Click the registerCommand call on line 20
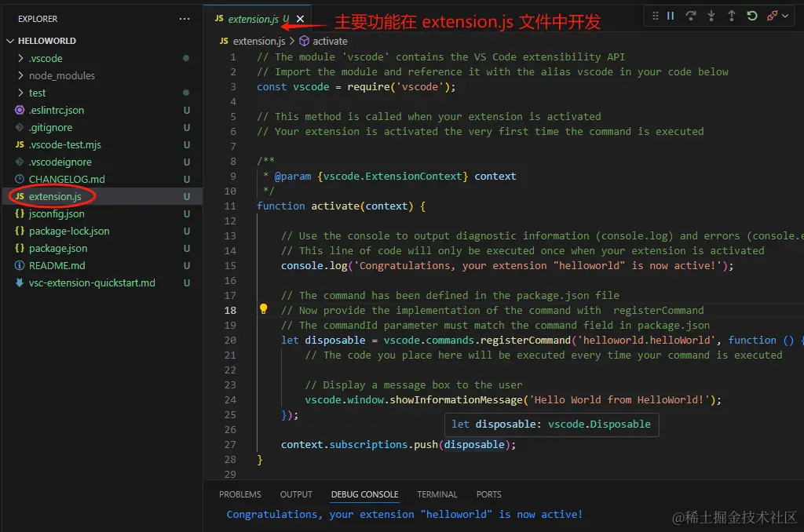Image resolution: width=804 pixels, height=532 pixels. click(525, 341)
